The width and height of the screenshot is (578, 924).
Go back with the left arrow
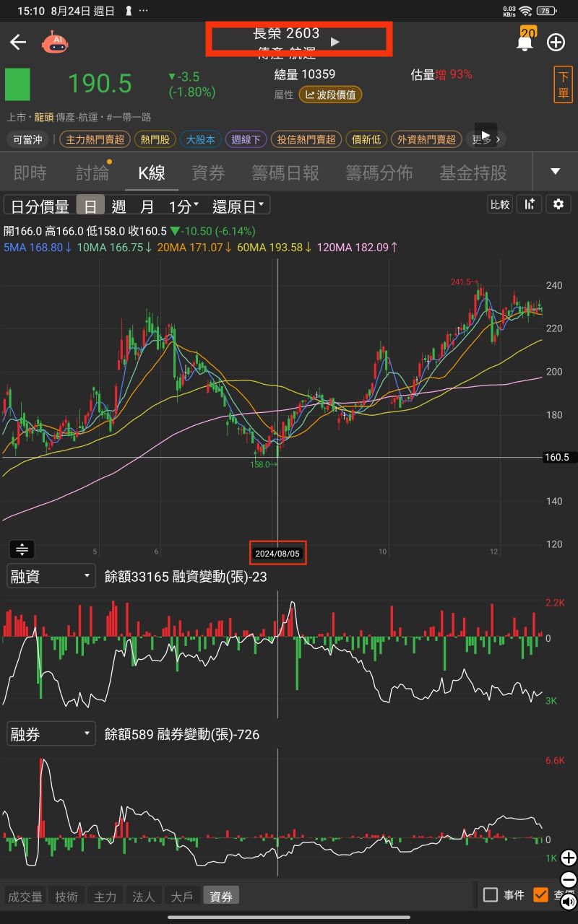[x=17, y=42]
